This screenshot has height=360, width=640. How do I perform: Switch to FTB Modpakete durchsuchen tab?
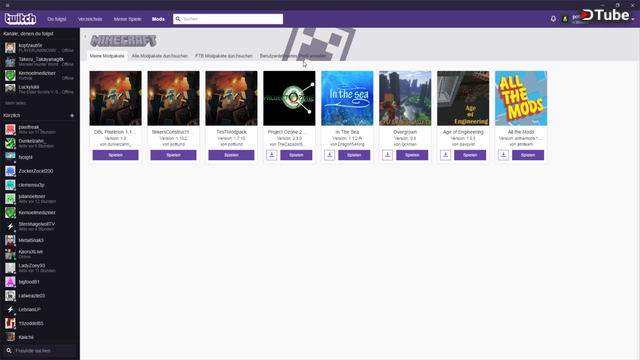click(224, 56)
